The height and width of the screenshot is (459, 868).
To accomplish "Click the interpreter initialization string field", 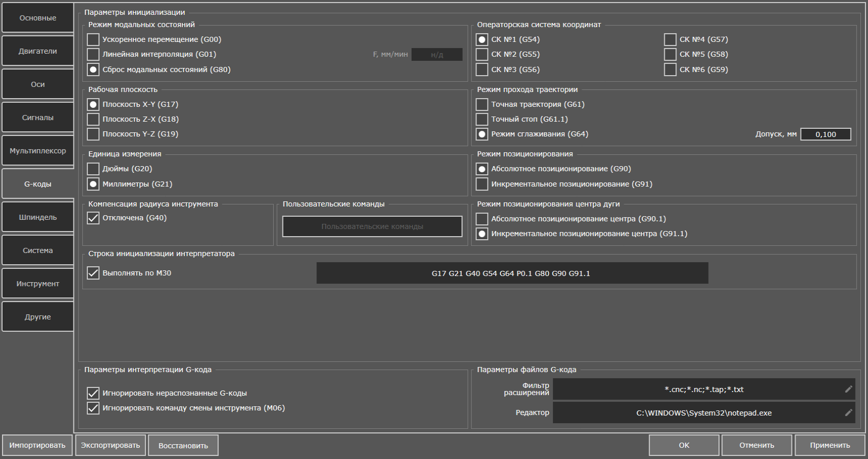I will pos(512,273).
